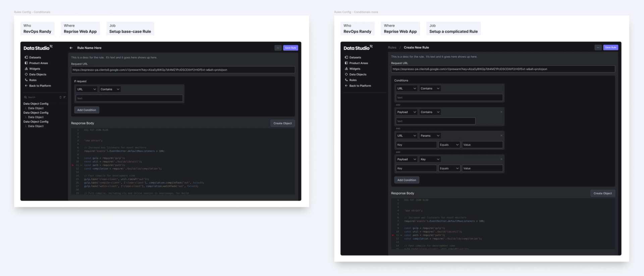Viewport: 644px width, 276px height.
Task: Remove the Payload Contains condition with its X
Action: coord(501,112)
